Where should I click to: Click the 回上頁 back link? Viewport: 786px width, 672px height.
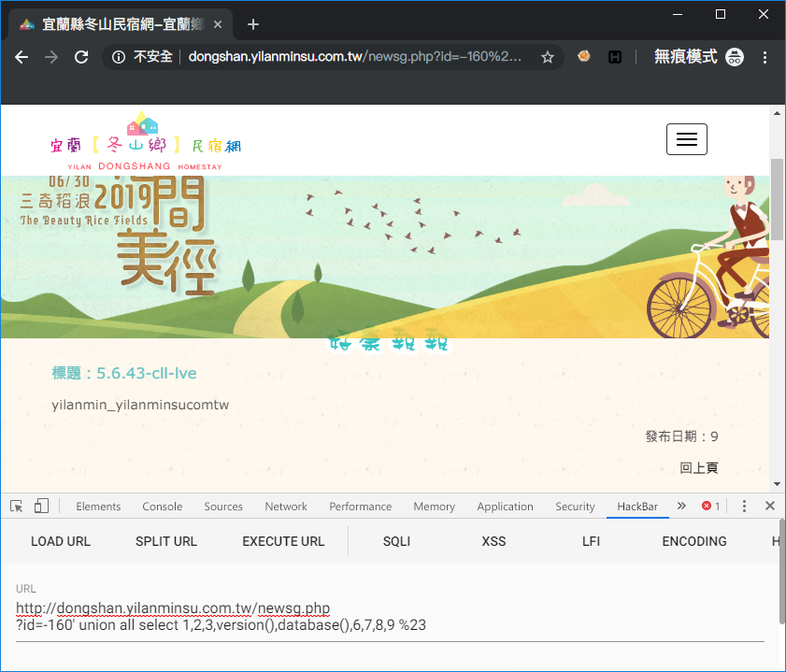click(x=698, y=468)
